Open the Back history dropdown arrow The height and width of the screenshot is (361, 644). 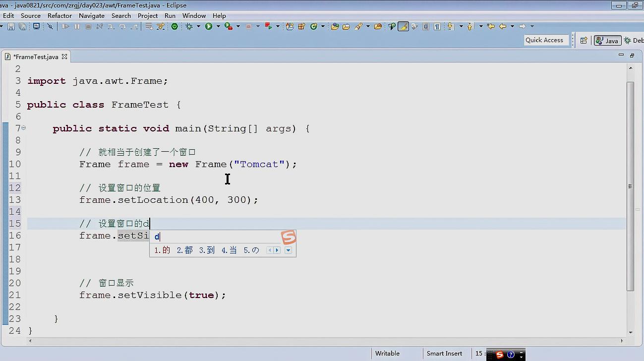pyautogui.click(x=512, y=26)
